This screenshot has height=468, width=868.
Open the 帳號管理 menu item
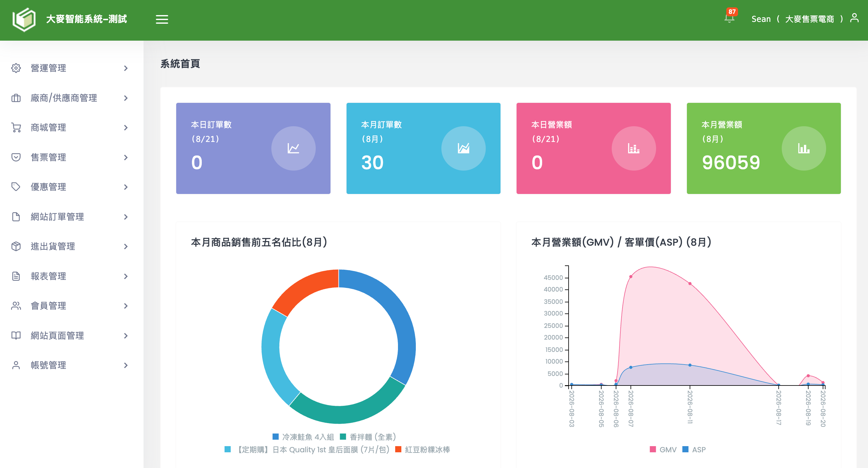[71, 365]
